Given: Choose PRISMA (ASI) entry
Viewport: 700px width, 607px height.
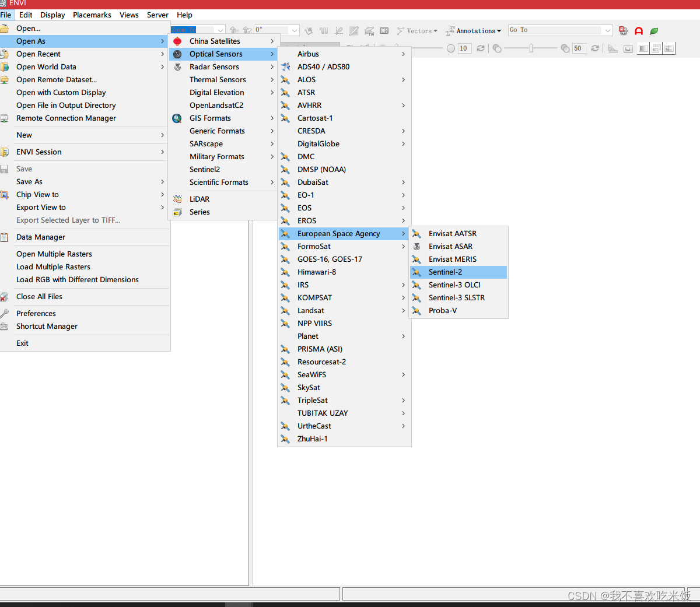Looking at the screenshot, I should coord(344,349).
